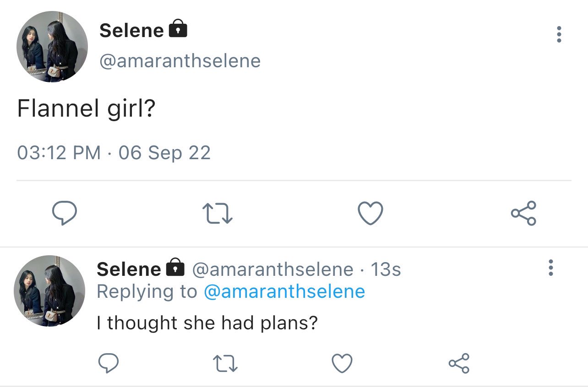Share the "Flannel girl?" tweet

coord(523,214)
